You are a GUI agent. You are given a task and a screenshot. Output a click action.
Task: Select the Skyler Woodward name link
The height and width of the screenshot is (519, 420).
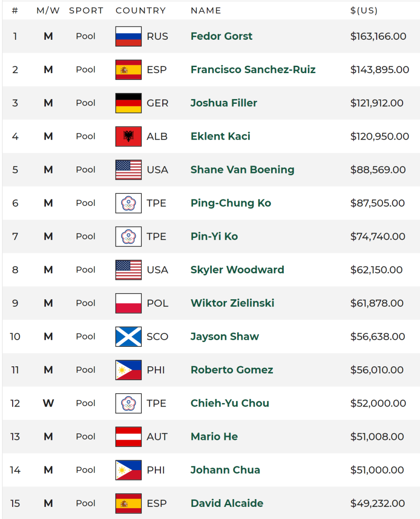click(x=237, y=270)
